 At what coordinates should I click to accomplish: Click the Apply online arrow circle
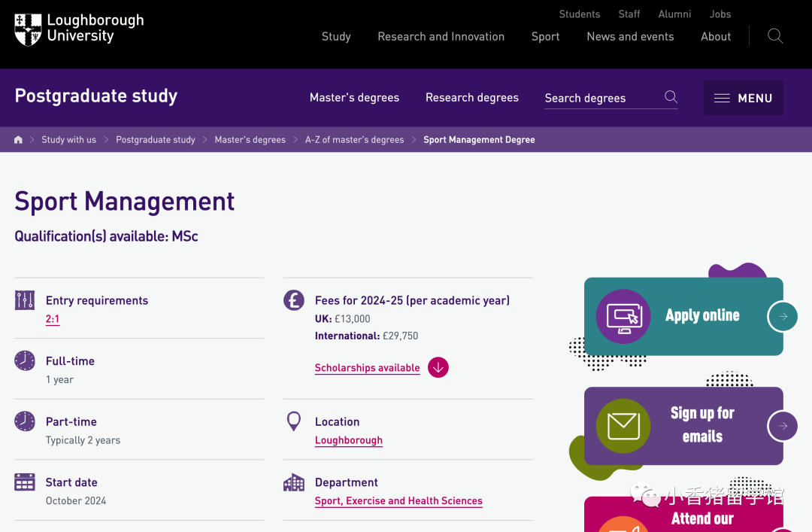783,316
